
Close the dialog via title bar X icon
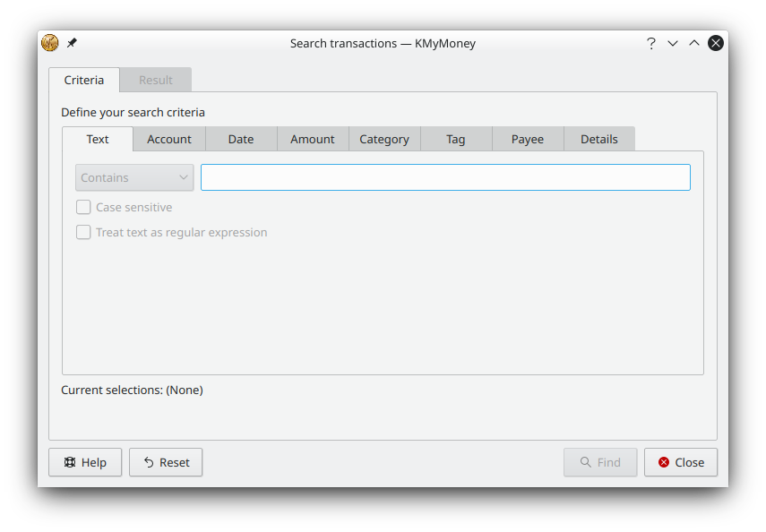click(x=716, y=43)
